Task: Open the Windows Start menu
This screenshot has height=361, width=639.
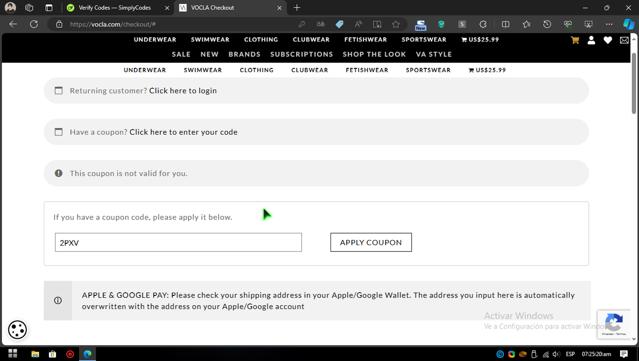Action: pos(13,354)
